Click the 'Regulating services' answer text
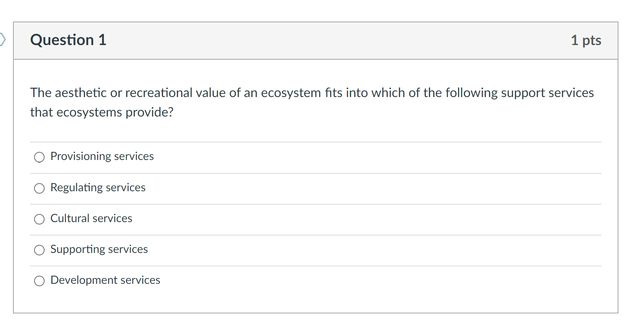Screen dimensions: 644x324 tap(98, 188)
